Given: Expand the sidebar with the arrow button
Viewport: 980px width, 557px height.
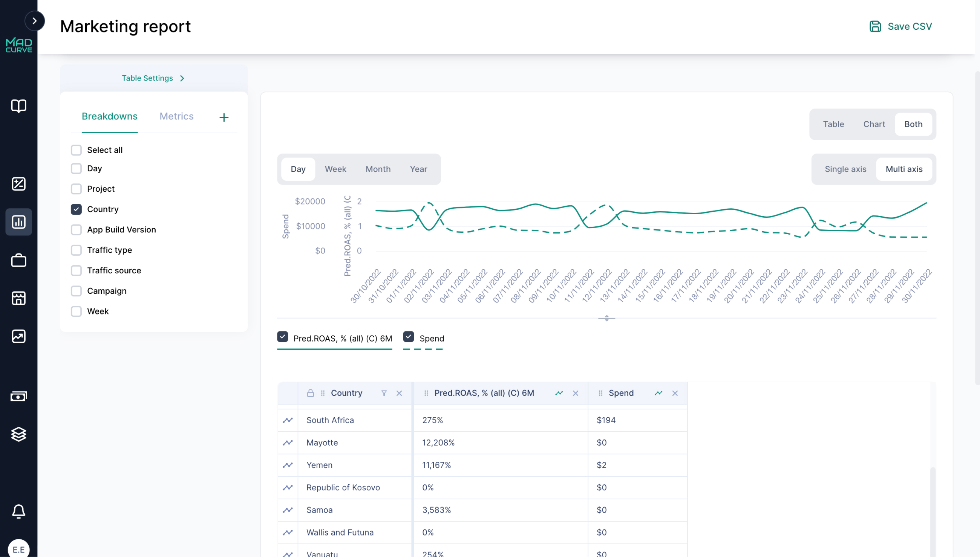Looking at the screenshot, I should coord(34,21).
